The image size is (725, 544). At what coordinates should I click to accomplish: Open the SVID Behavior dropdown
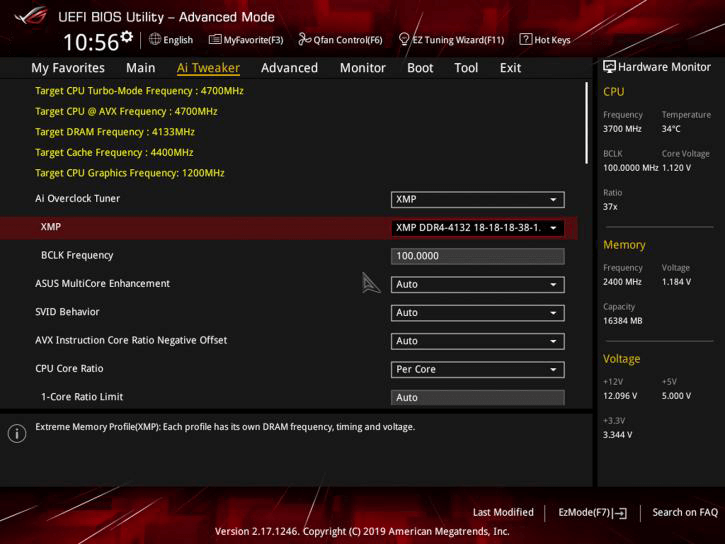click(x=477, y=312)
